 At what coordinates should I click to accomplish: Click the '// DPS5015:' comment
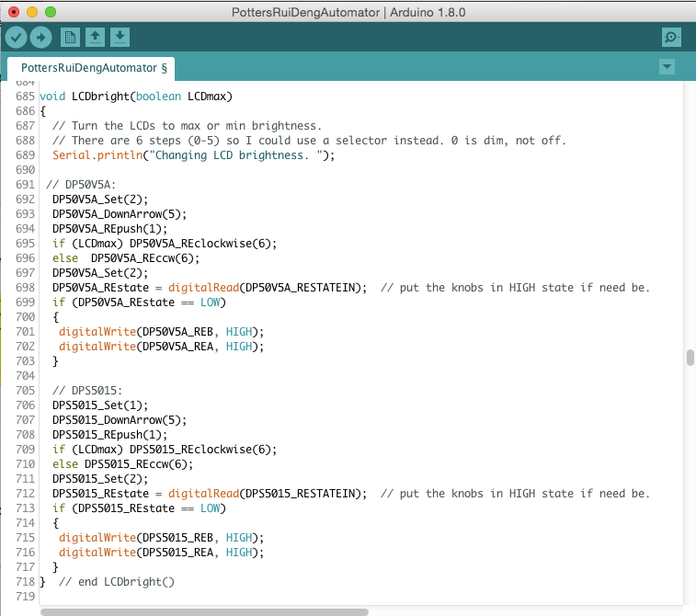(87, 390)
